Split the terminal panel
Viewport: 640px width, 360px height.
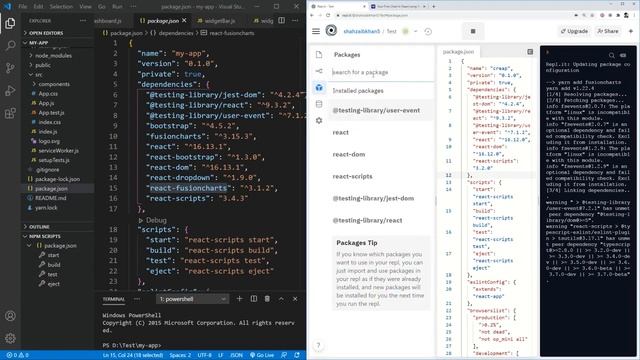pyautogui.click(x=253, y=299)
